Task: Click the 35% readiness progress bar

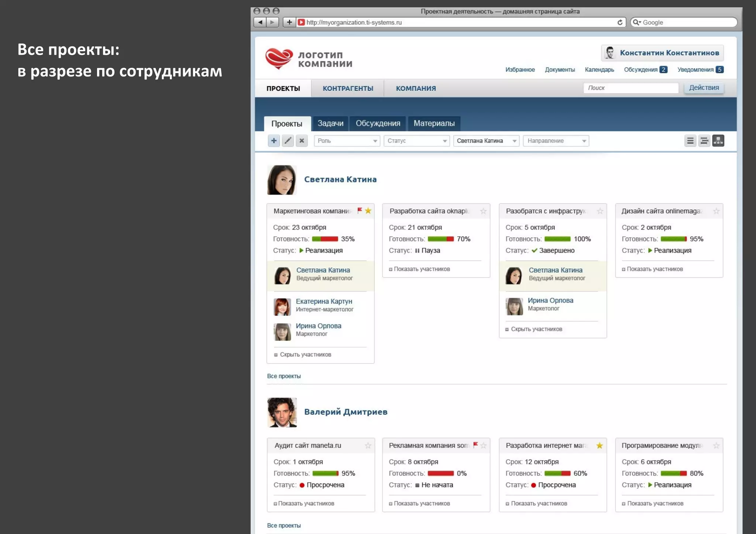Action: (x=325, y=239)
